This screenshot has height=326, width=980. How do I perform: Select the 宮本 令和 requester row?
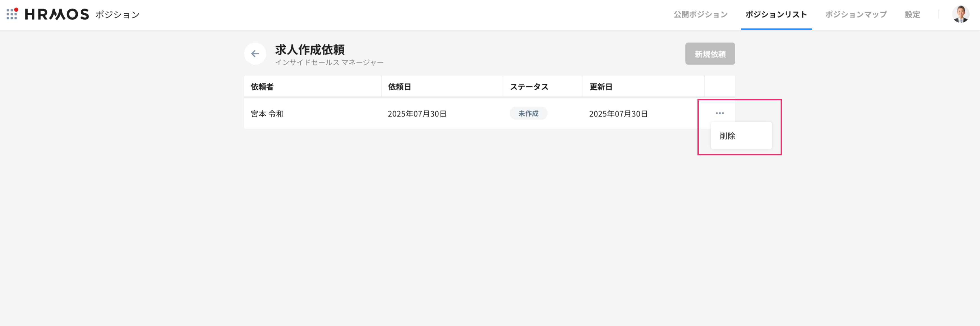[x=267, y=114]
